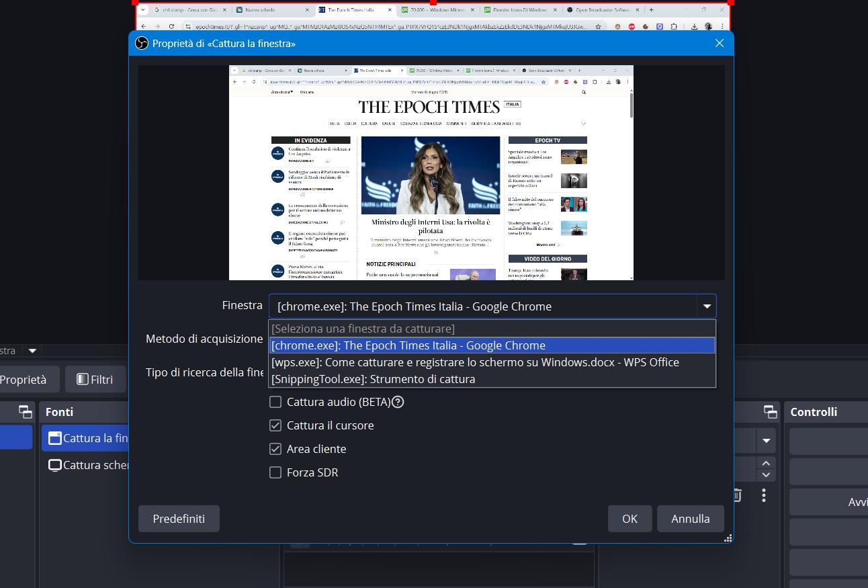This screenshot has height=588, width=868.
Task: Undock the Fonti-adjacent scenes panel via pop-out icon
Action: tap(25, 412)
